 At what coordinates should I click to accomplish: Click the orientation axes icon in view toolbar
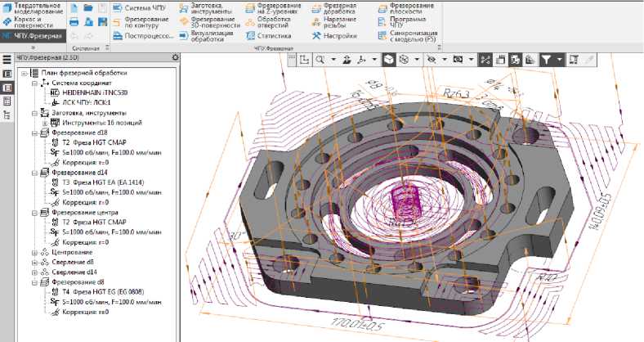coord(304,60)
